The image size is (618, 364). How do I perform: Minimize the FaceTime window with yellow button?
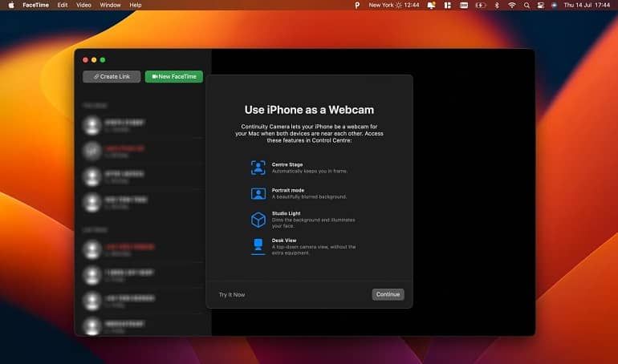(94, 60)
